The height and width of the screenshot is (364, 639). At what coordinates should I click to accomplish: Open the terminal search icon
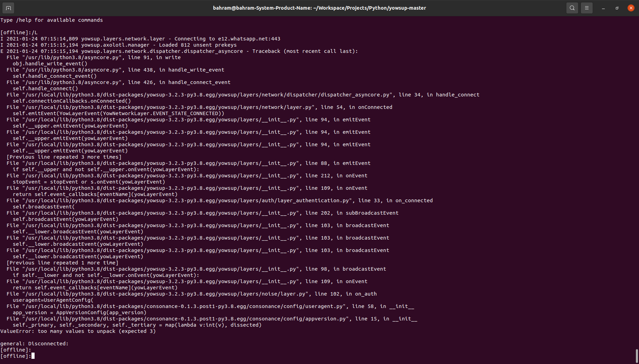[x=572, y=8]
